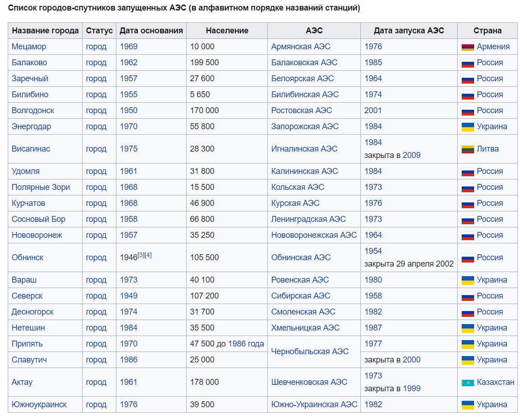Screen dimensions: 527x420
Task: Click the Ukraine flag in the Энергодар row
Action: tap(468, 127)
